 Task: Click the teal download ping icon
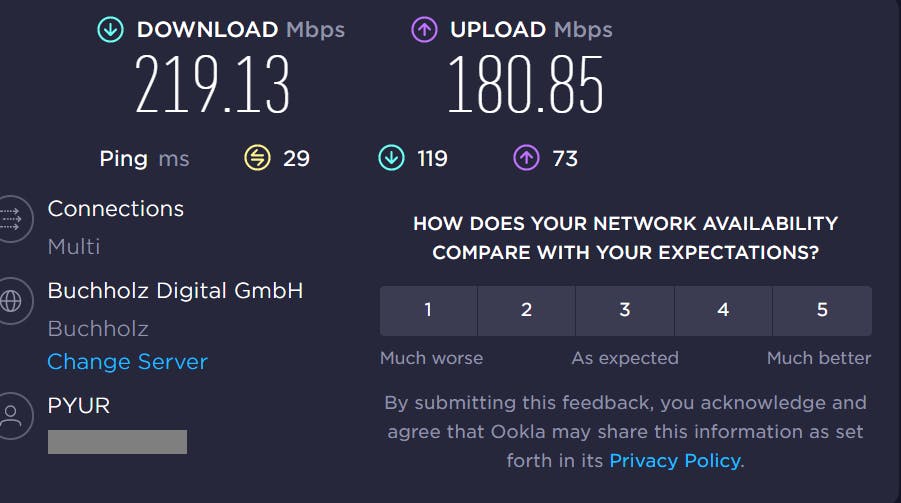click(391, 158)
